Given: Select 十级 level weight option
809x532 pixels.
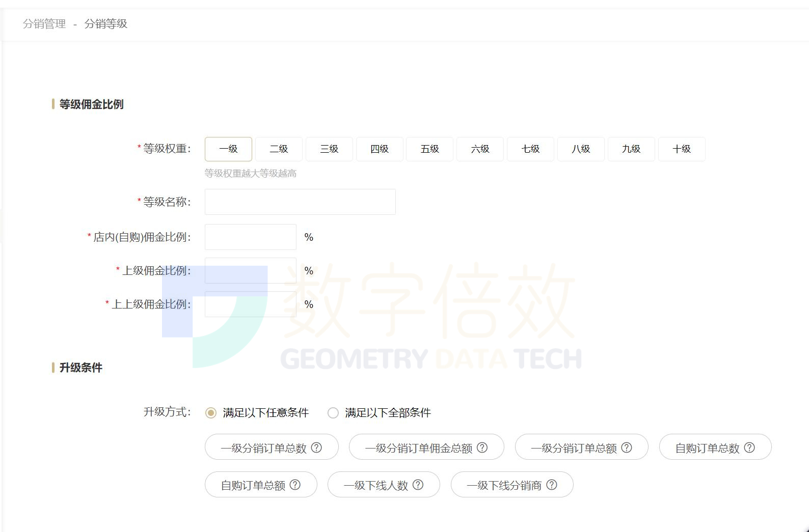Looking at the screenshot, I should (x=681, y=149).
